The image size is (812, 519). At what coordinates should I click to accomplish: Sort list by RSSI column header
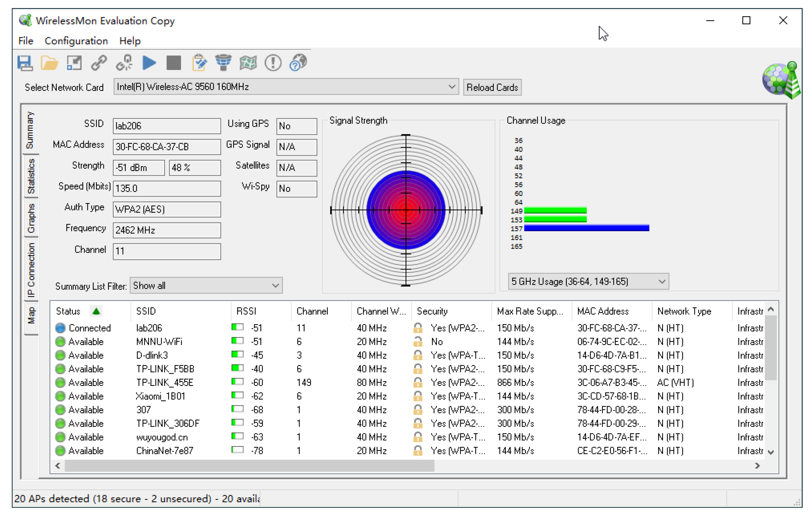(246, 311)
